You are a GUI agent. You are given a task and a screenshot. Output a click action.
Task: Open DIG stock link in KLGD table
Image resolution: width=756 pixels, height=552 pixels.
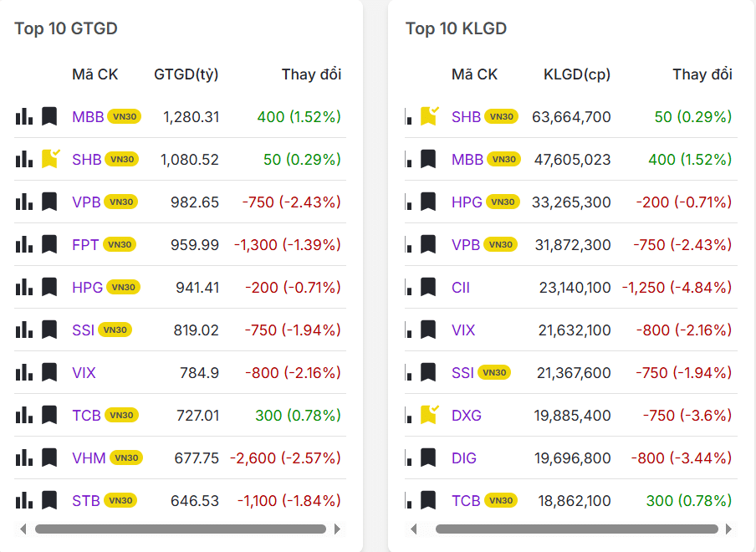tap(463, 457)
